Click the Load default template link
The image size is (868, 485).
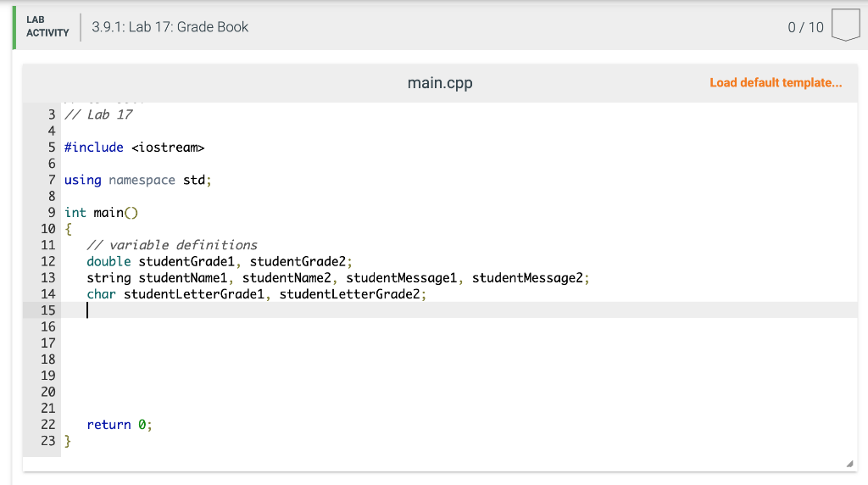pyautogui.click(x=776, y=83)
